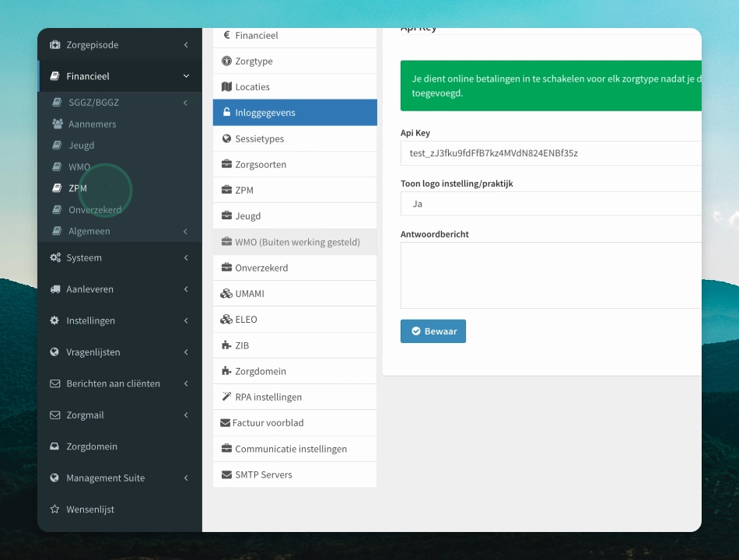The height and width of the screenshot is (560, 739).
Task: Click the Instellingen gear icon
Action: pos(54,320)
